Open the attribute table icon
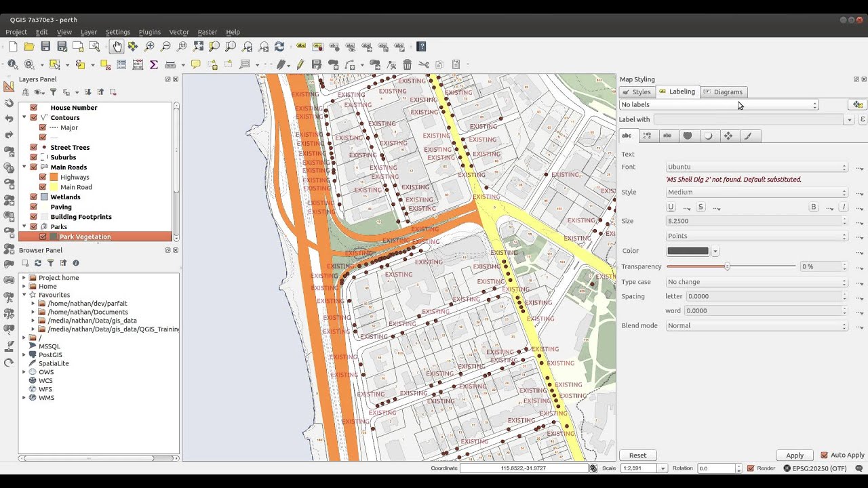This screenshot has height=488, width=868. click(x=121, y=64)
